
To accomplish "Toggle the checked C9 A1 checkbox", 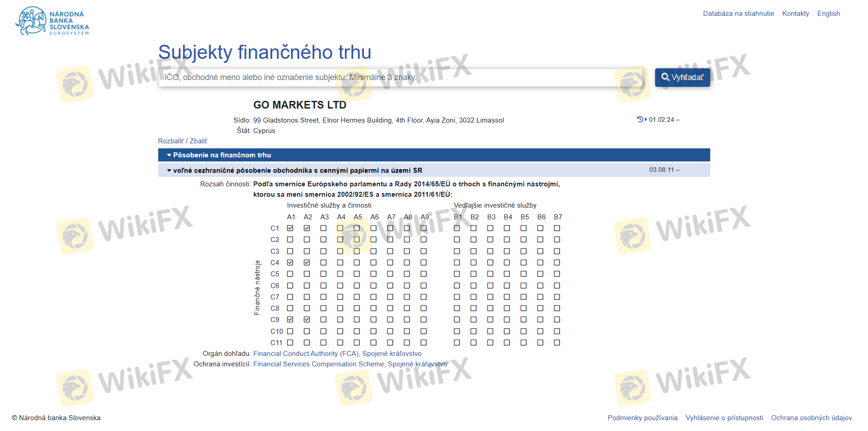I will [290, 320].
